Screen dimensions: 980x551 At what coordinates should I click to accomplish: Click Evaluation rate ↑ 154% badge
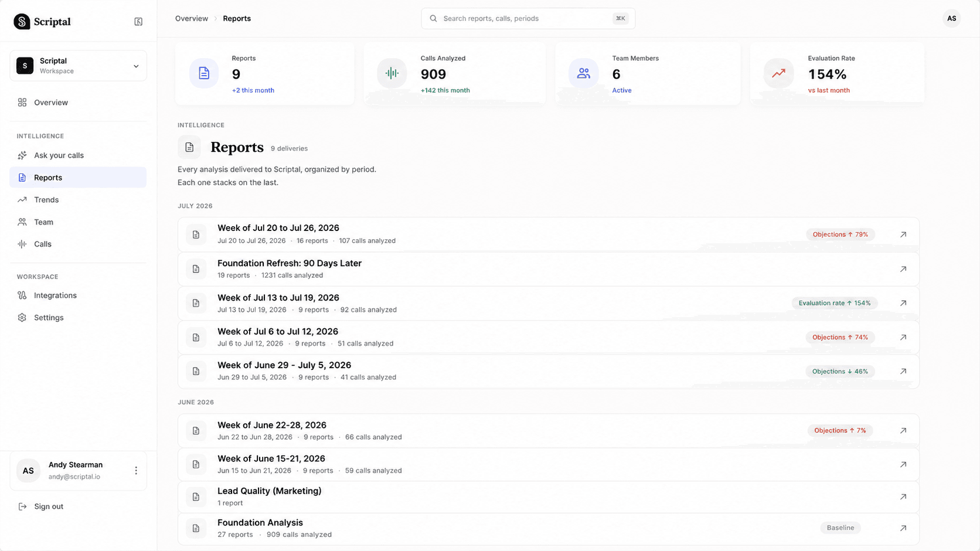(x=835, y=303)
